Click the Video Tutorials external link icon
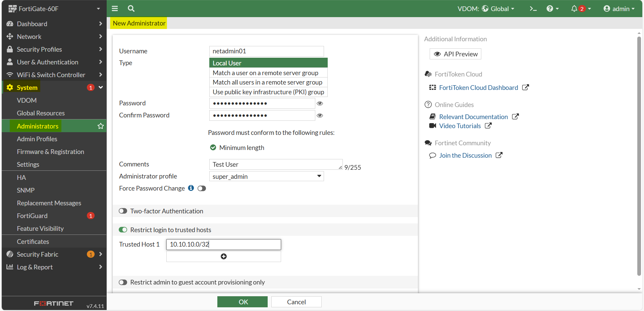 [x=488, y=126]
